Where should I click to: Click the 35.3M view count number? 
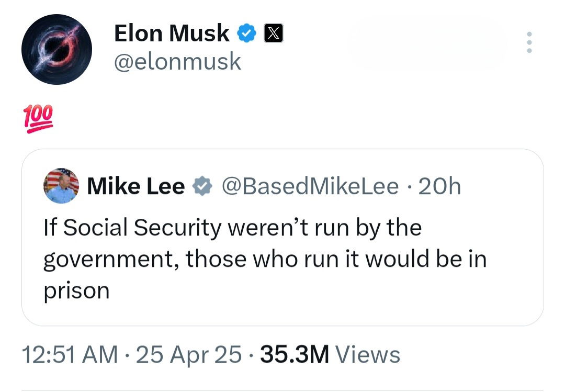click(294, 355)
